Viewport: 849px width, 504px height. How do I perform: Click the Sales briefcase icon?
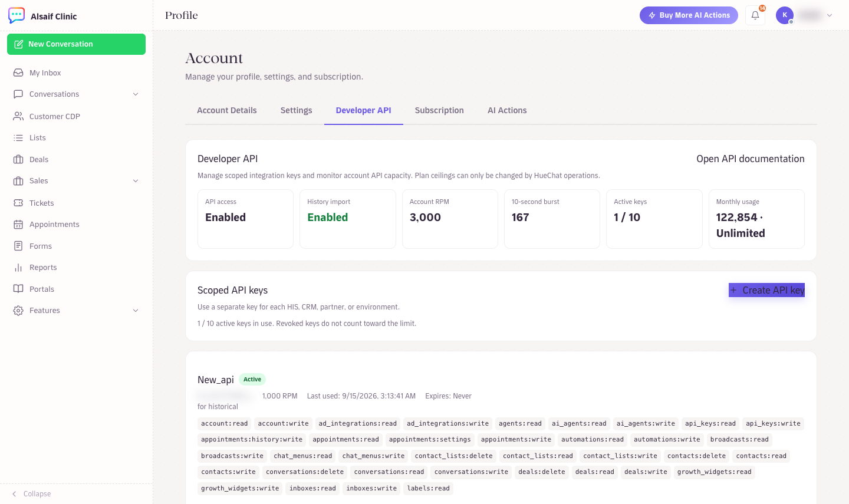(x=18, y=181)
